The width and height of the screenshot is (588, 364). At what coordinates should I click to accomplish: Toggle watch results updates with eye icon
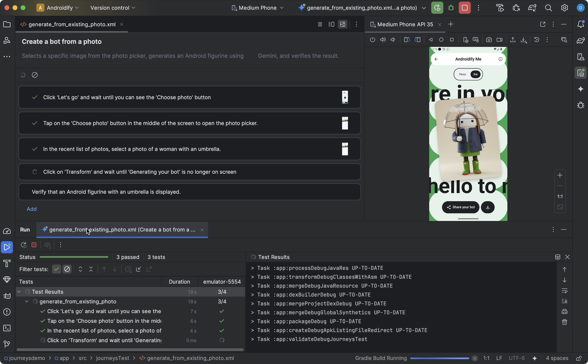tap(47, 245)
